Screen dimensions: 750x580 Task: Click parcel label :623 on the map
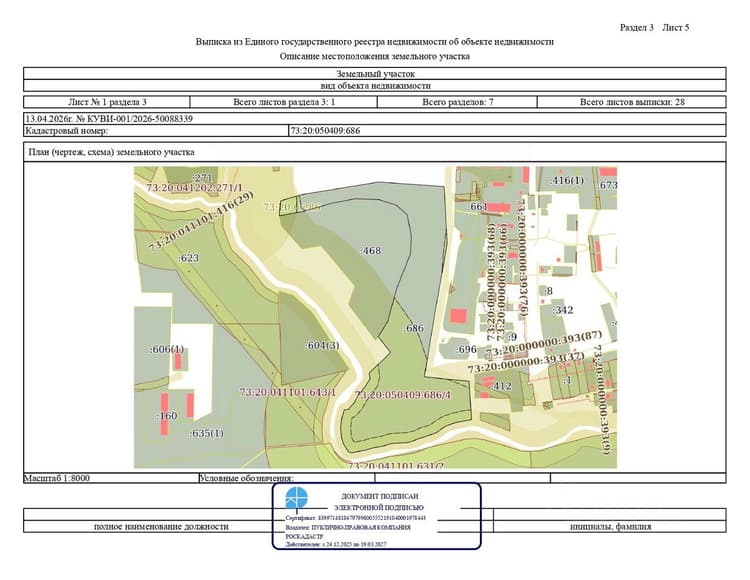(188, 258)
